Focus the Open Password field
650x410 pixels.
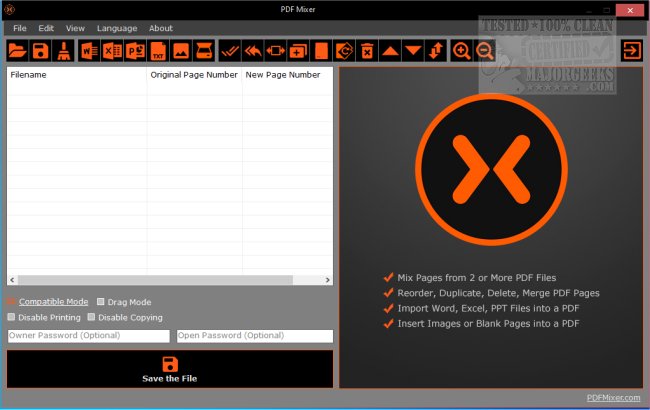[x=255, y=336]
